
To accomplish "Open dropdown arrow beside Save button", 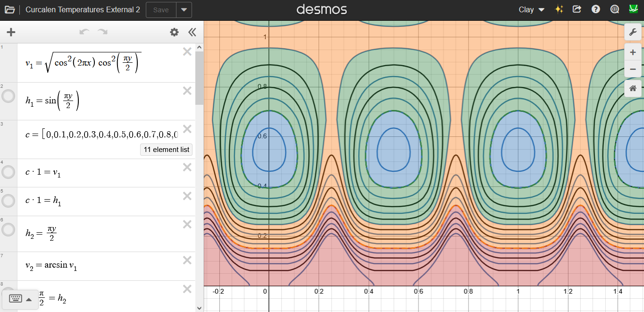I will point(184,10).
